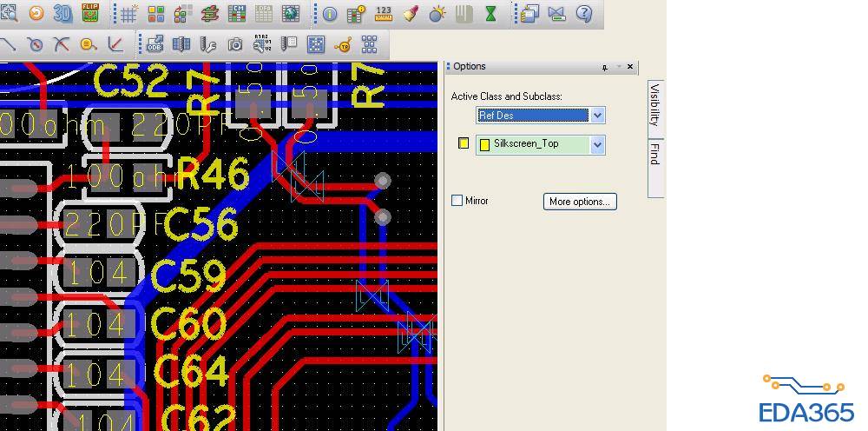Toggle the grid display icon
868x431 pixels.
[x=129, y=14]
